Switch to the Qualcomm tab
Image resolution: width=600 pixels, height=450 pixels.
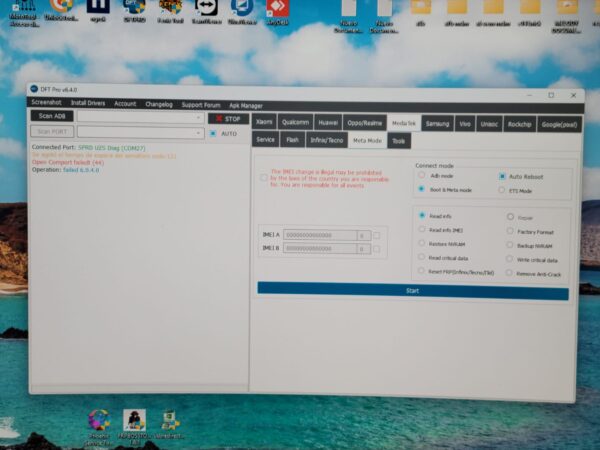click(295, 122)
